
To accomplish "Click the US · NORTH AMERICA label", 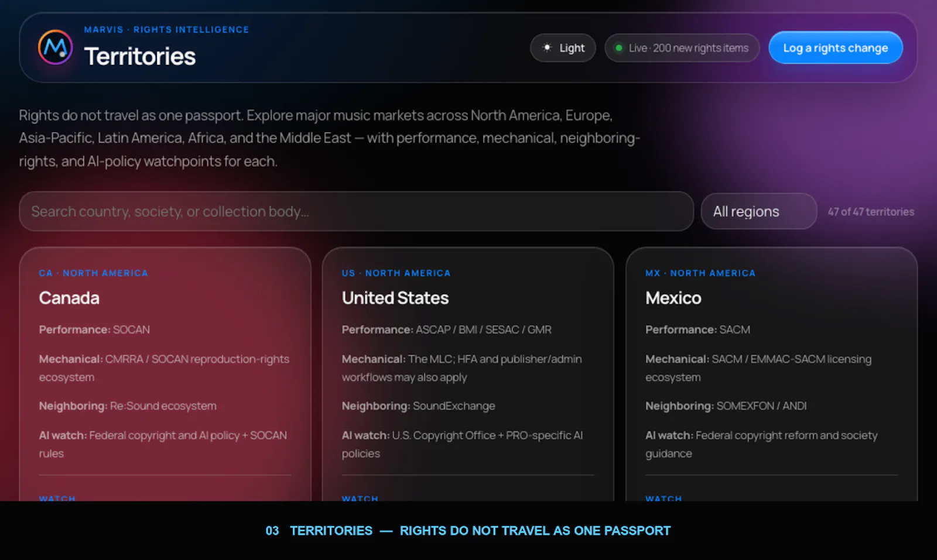I will (396, 273).
